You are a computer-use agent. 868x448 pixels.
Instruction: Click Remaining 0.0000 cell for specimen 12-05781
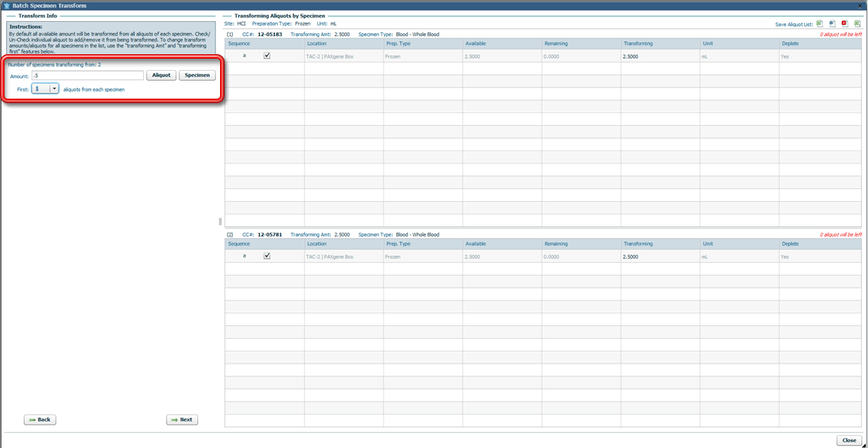pos(581,257)
